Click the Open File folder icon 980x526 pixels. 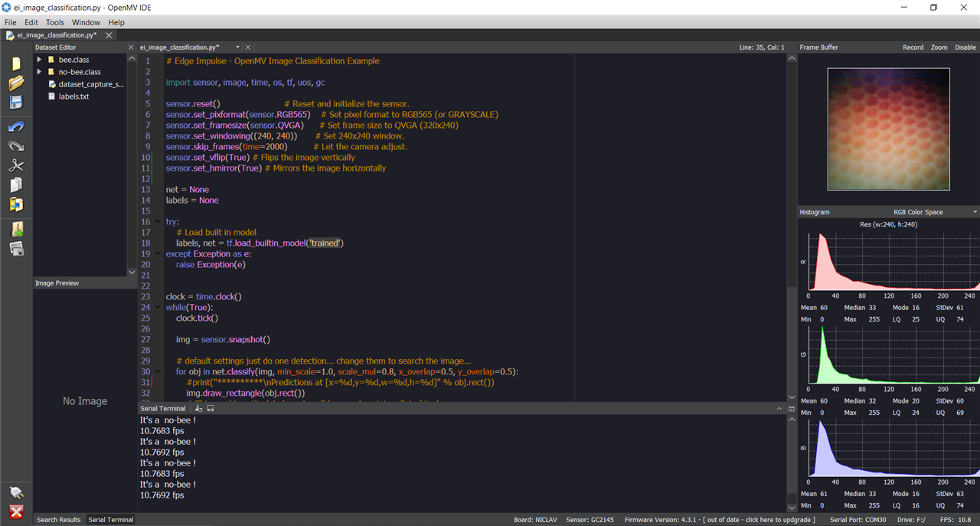click(16, 83)
